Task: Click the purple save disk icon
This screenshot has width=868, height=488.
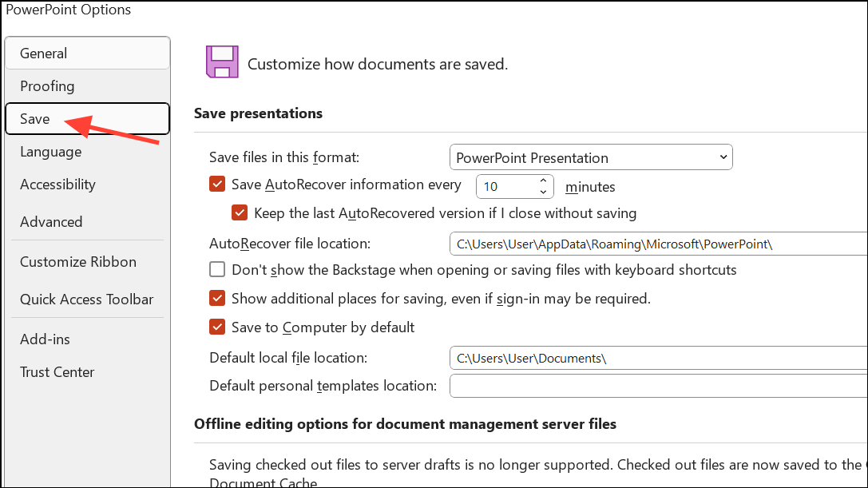Action: [x=221, y=61]
